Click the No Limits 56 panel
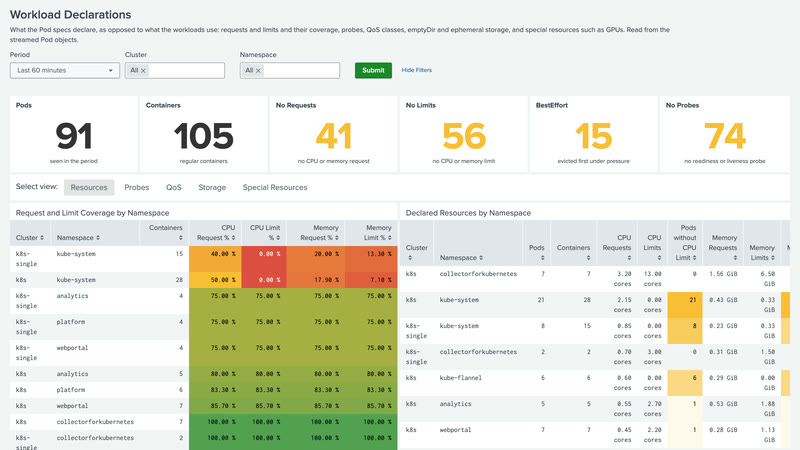Screen dimensions: 800x450 click(463, 134)
